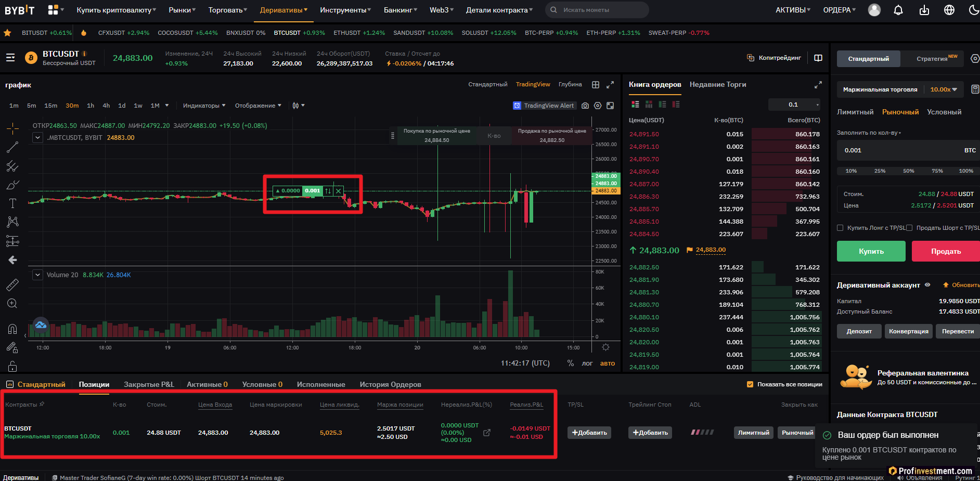
Task: Expand chart to fullscreen arrows icon
Action: click(x=610, y=85)
